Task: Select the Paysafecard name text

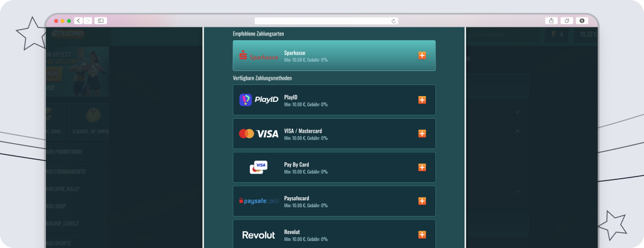Action: click(296, 199)
